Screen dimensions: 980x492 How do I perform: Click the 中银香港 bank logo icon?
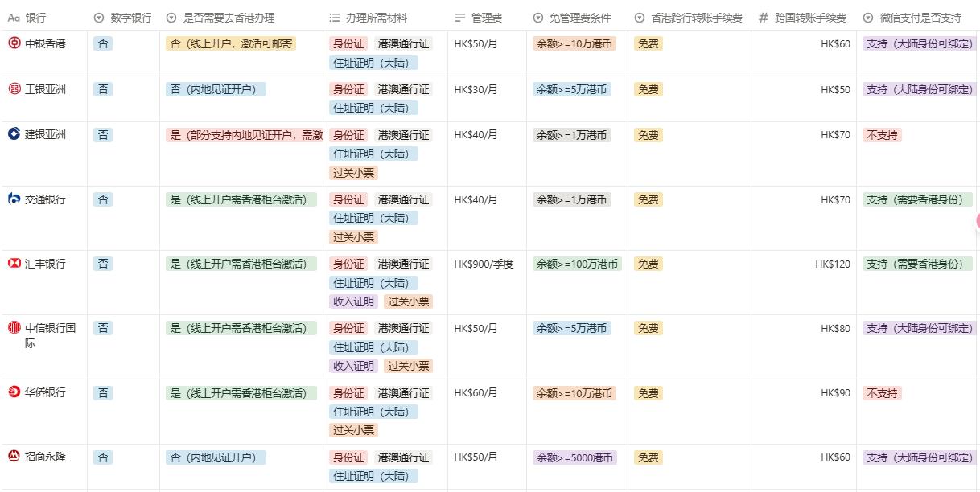coord(14,43)
